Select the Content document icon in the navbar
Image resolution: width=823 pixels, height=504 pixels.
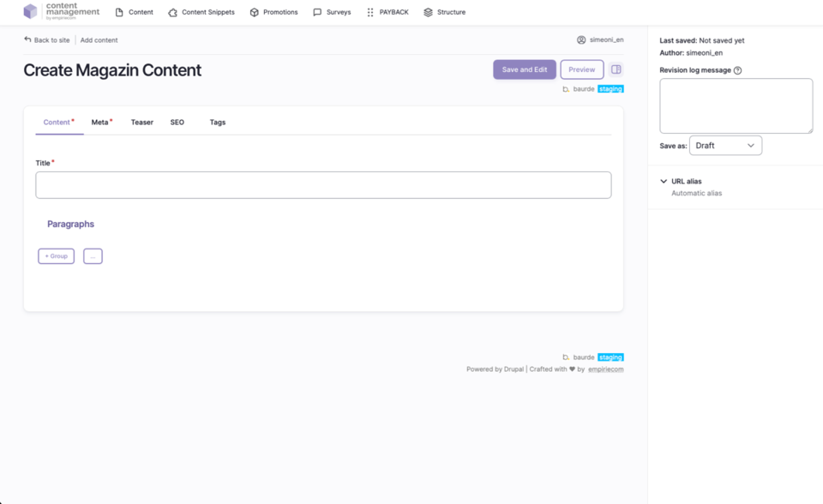[x=120, y=12]
